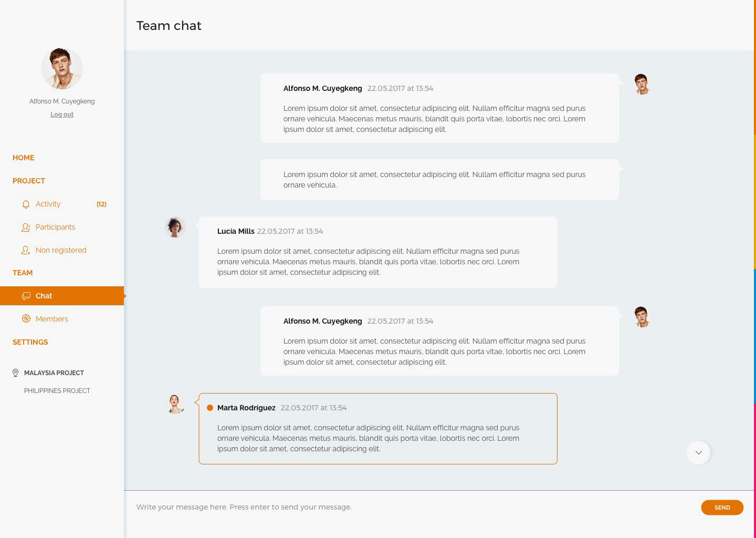756x538 pixels.
Task: Click the message input field
Action: pos(409,507)
